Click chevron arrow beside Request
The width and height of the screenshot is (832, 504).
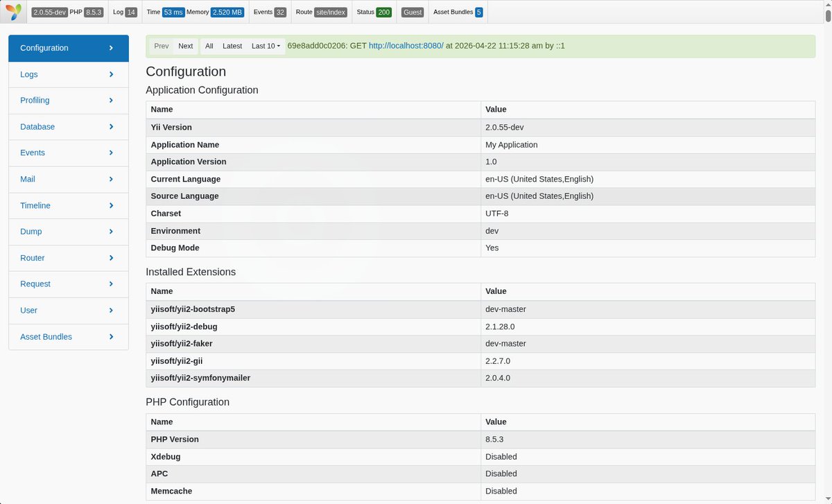(x=111, y=284)
